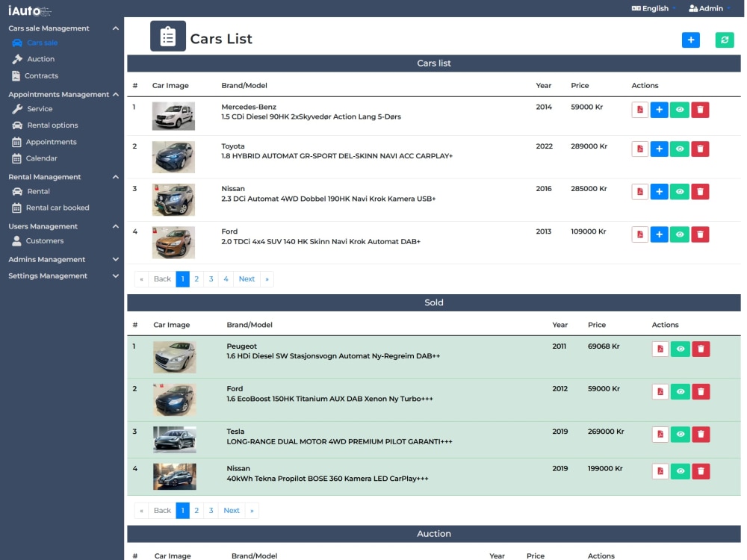The width and height of the screenshot is (747, 560).
Task: Go to page 3 of Sold list
Action: click(211, 511)
